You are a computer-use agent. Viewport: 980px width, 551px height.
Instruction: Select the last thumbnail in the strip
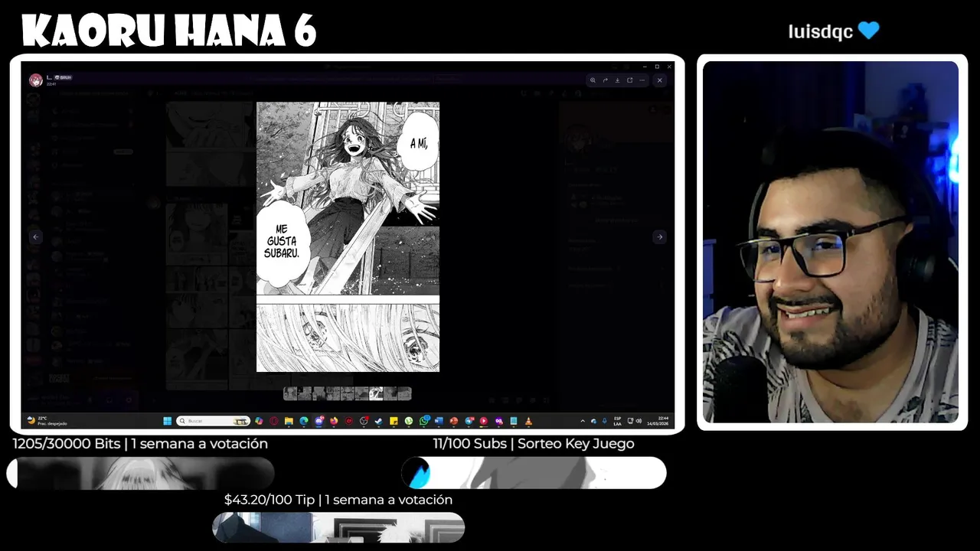point(404,393)
